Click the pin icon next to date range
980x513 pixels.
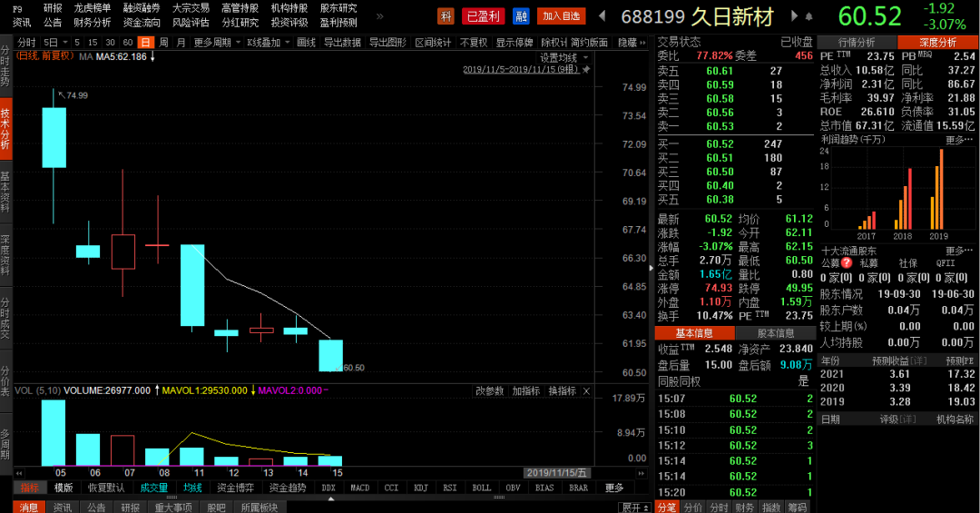pyautogui.click(x=586, y=69)
